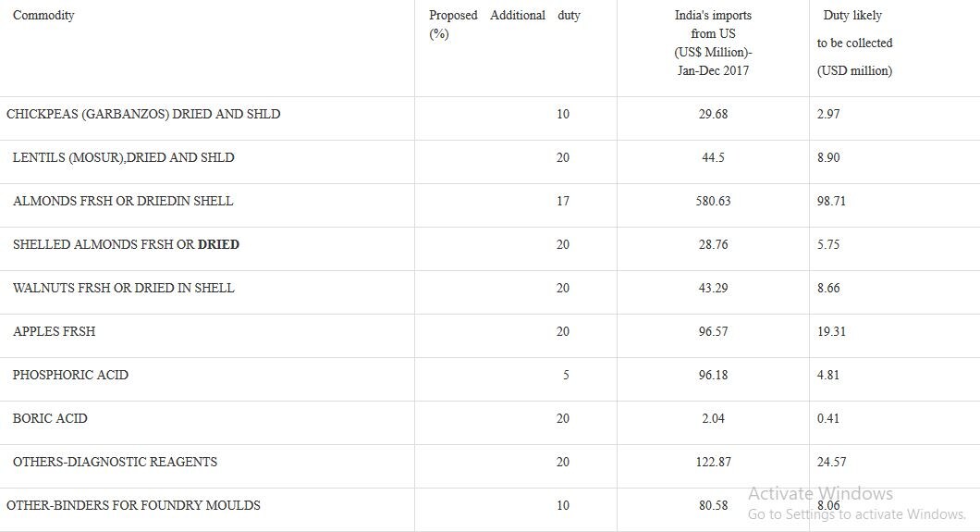Select the Proposed Additional duty header

coord(505,24)
